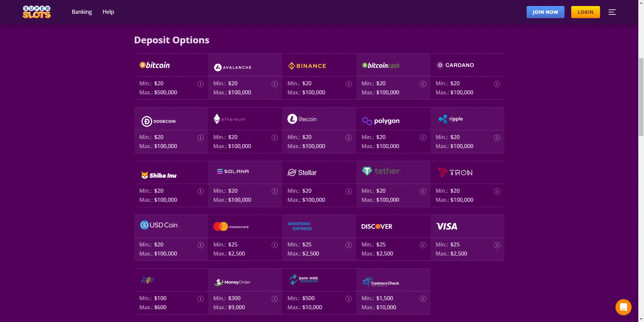The width and height of the screenshot is (644, 322).
Task: Open info icon for Tether limits
Action: point(423,191)
